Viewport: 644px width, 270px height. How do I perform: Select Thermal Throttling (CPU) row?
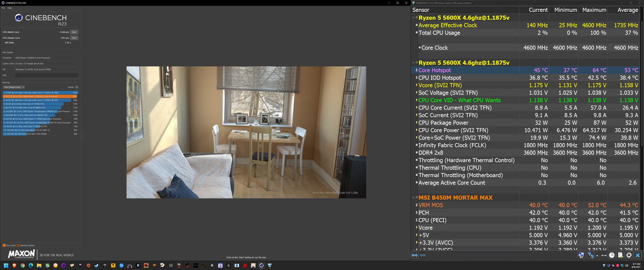pos(527,168)
